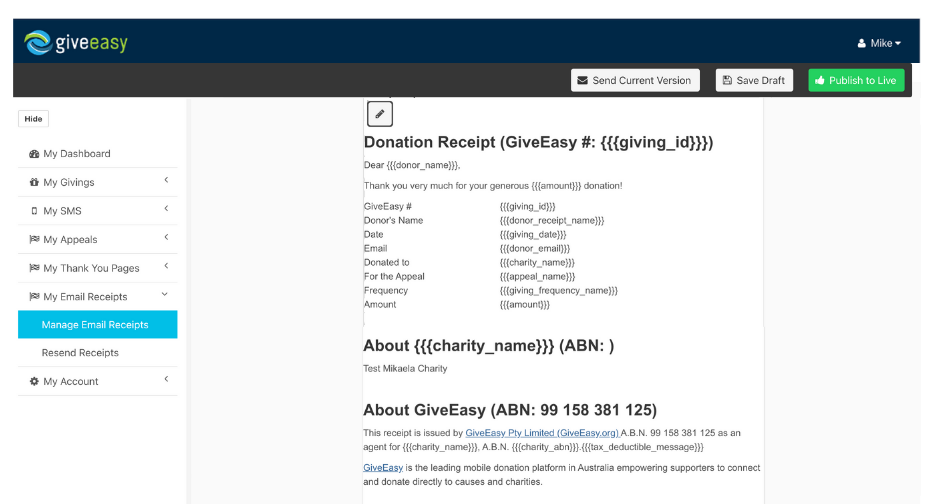Click the {{{giving_date}}} value
This screenshot has width=938, height=504.
tap(533, 234)
